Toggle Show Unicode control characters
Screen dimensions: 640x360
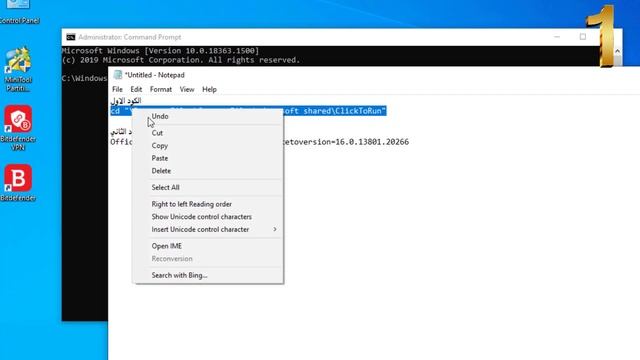coord(208,217)
